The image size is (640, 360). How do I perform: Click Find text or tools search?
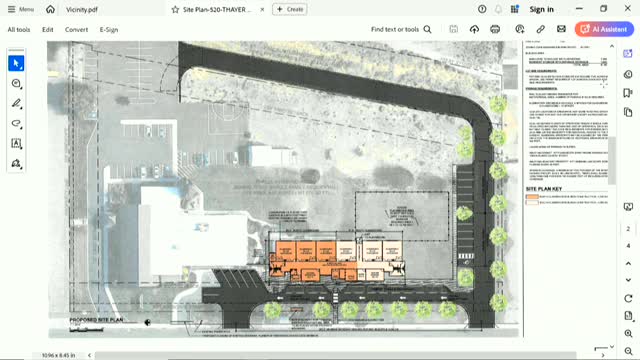[401, 29]
